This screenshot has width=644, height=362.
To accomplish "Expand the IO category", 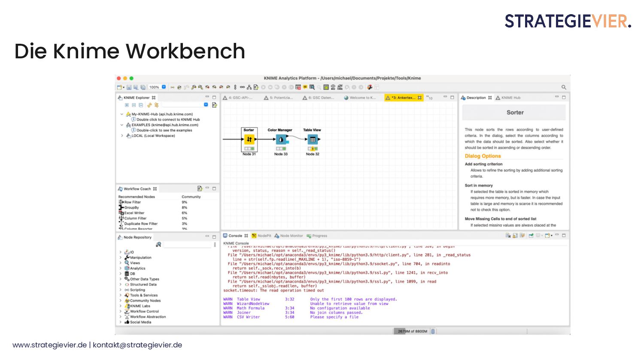I will 120,252.
